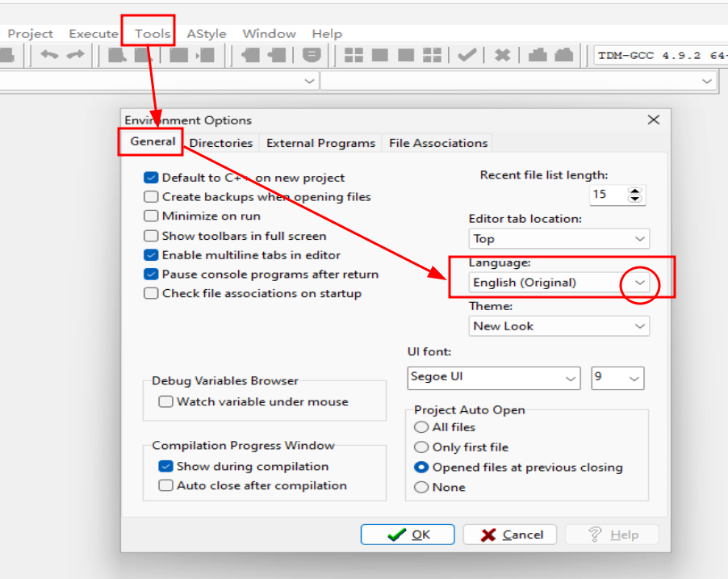
Task: Click the Undo arrow in the toolbar
Action: point(50,55)
